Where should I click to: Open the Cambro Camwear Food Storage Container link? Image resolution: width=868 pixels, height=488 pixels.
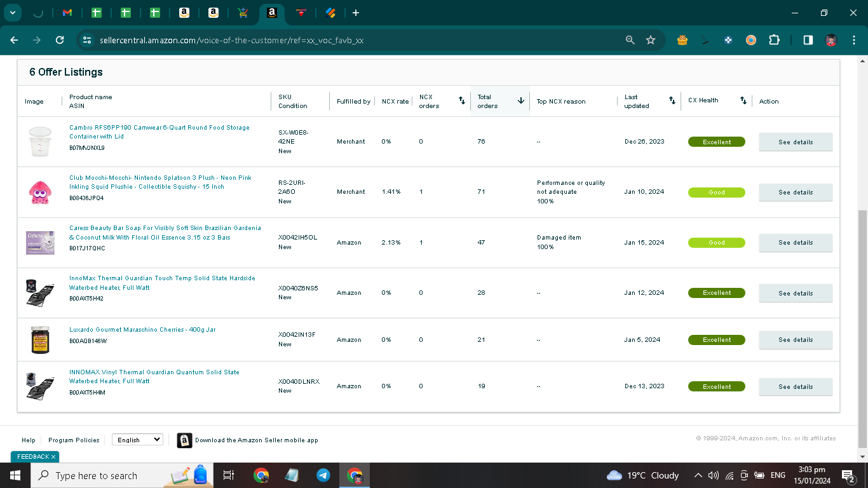[159, 132]
